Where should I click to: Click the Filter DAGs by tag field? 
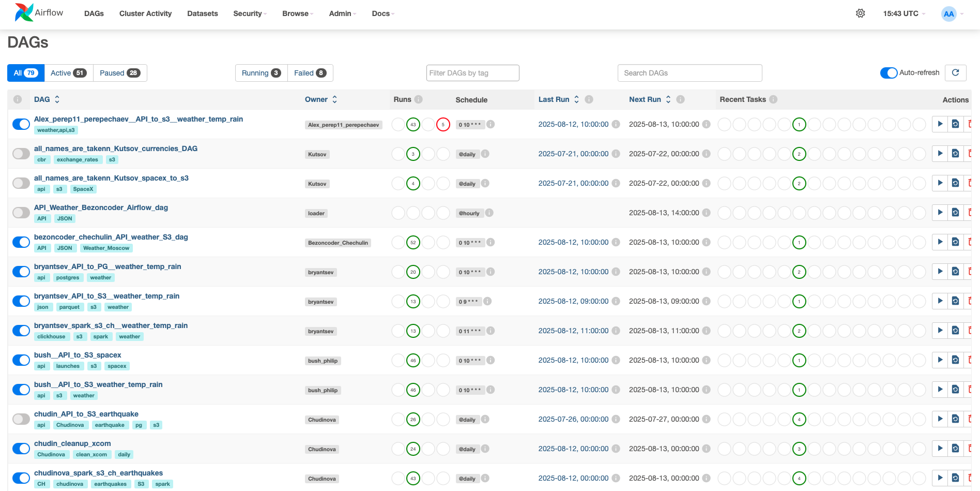pos(472,73)
